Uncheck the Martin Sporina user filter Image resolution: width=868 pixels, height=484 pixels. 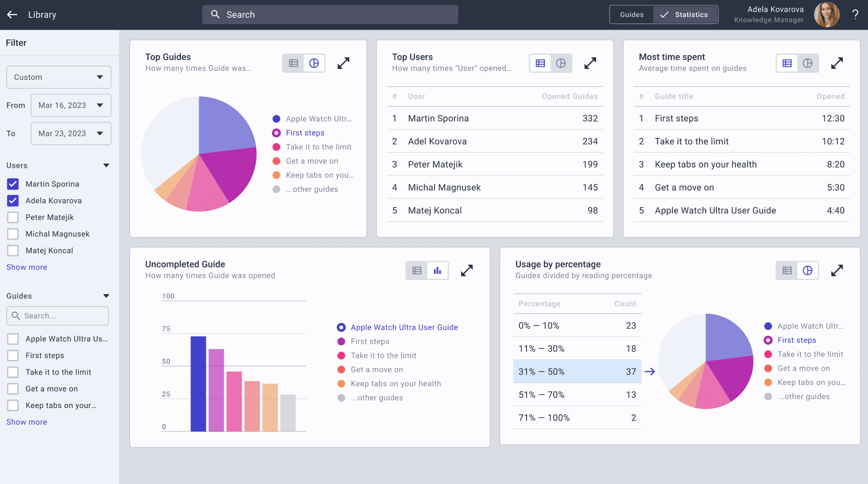(13, 184)
